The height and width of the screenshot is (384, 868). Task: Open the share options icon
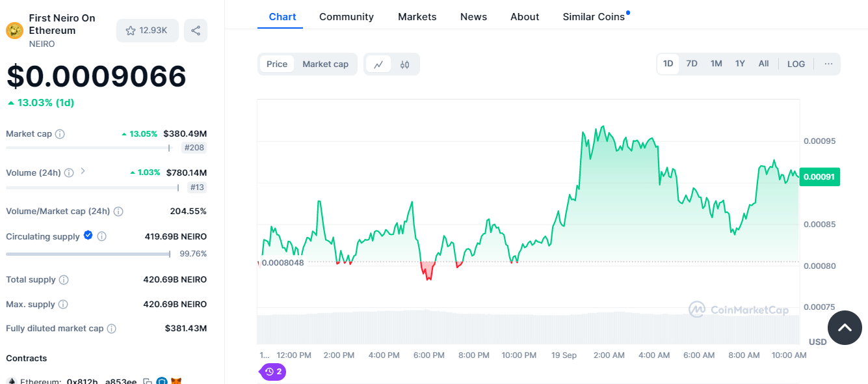pos(196,31)
